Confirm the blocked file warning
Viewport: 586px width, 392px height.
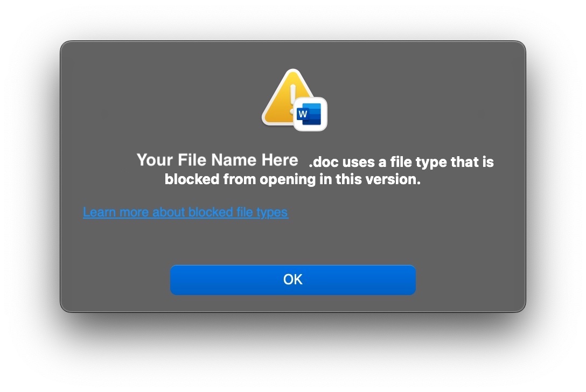(x=292, y=279)
